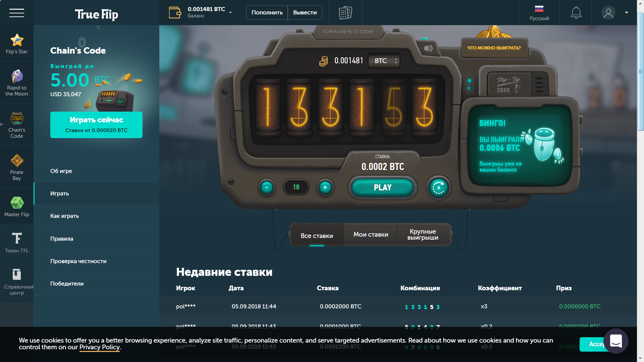Viewport: 644px width, 362px height.
Task: Open Справочный центр help center
Action: pyautogui.click(x=17, y=282)
